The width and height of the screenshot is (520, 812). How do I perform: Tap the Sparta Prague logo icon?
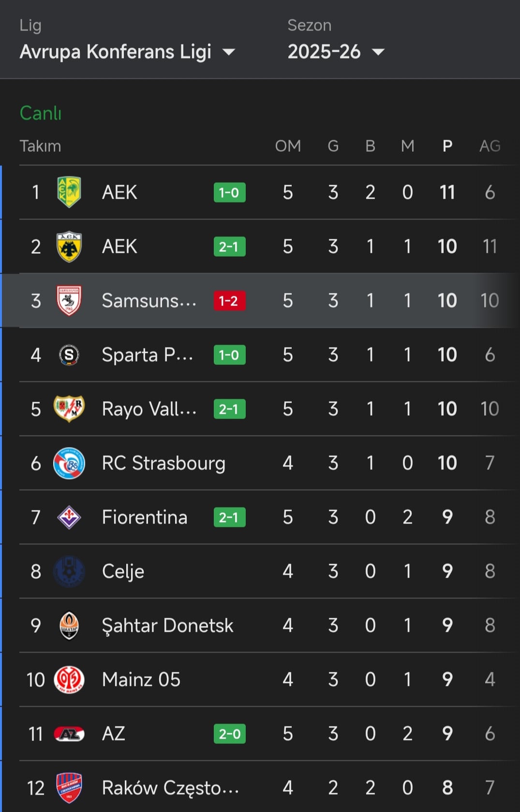pyautogui.click(x=69, y=355)
